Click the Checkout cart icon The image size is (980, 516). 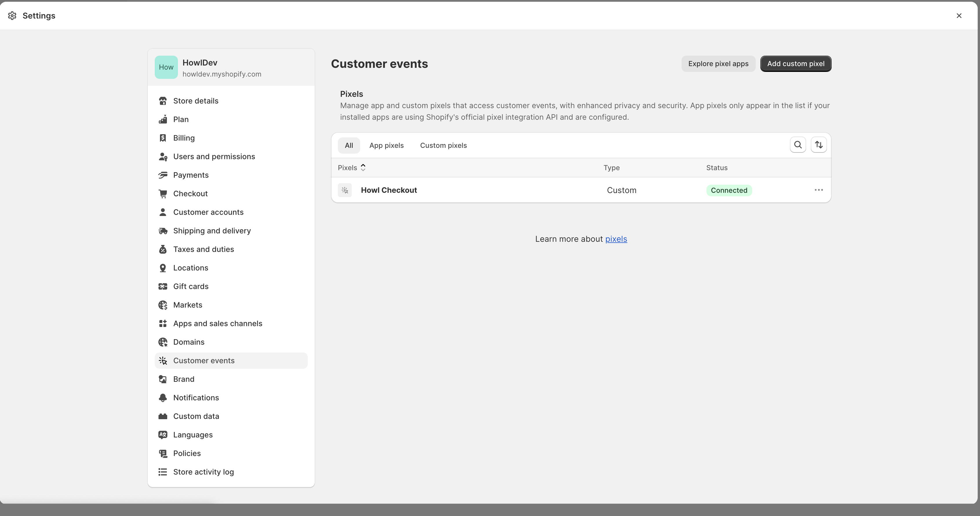tap(163, 194)
